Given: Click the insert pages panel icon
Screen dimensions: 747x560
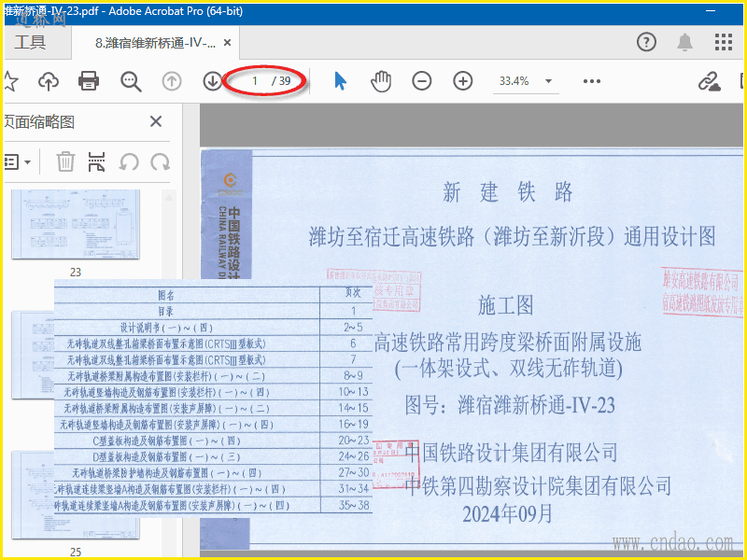Looking at the screenshot, I should (x=97, y=161).
